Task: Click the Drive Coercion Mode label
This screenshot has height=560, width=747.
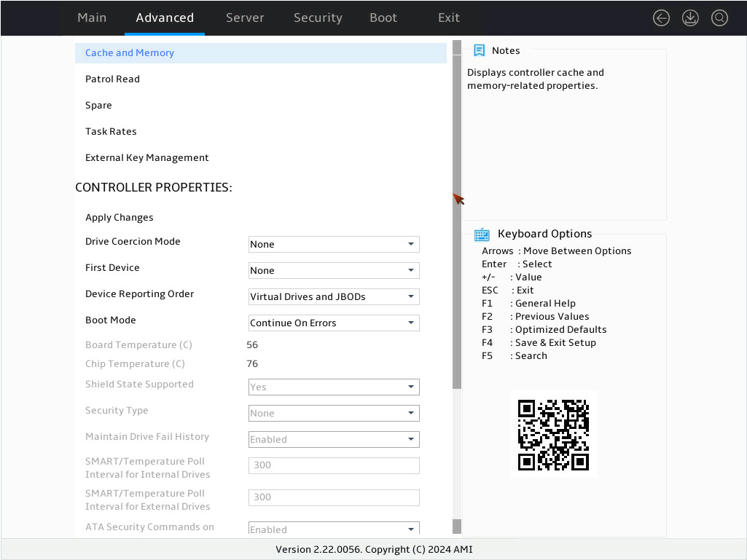Action: [x=133, y=242]
